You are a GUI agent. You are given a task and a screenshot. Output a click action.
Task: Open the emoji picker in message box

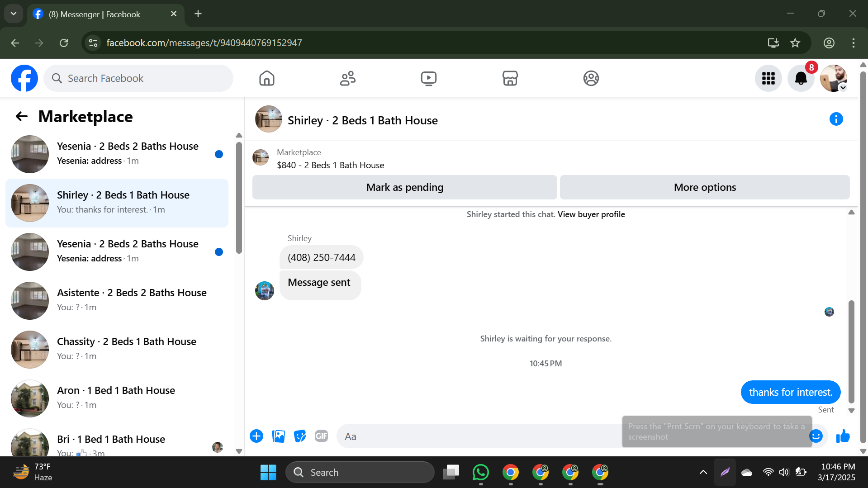click(x=816, y=436)
